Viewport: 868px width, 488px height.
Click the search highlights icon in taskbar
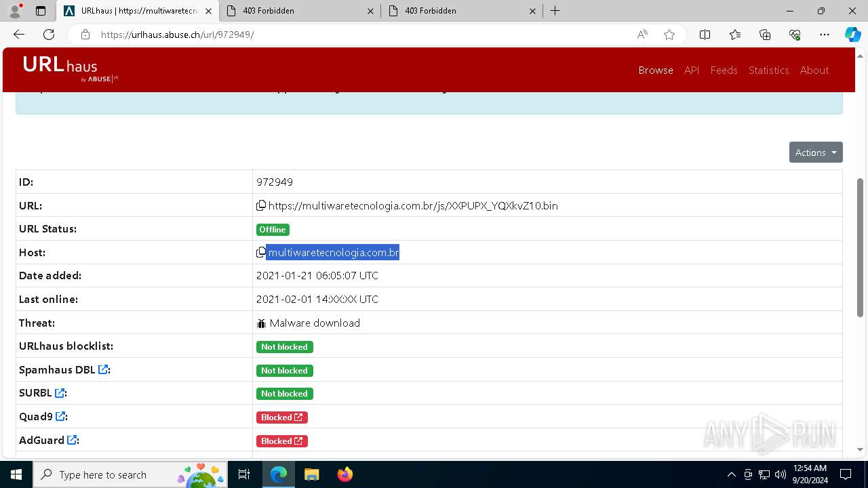[x=201, y=474]
